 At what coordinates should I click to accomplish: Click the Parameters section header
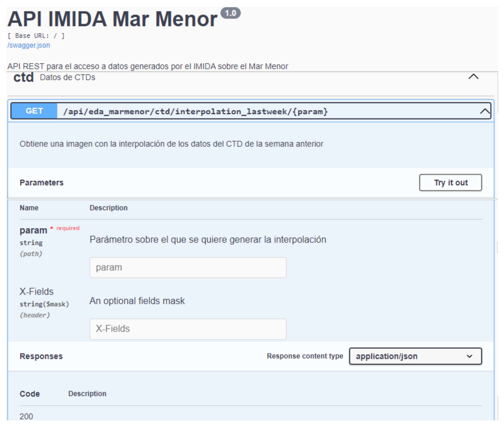click(x=41, y=183)
